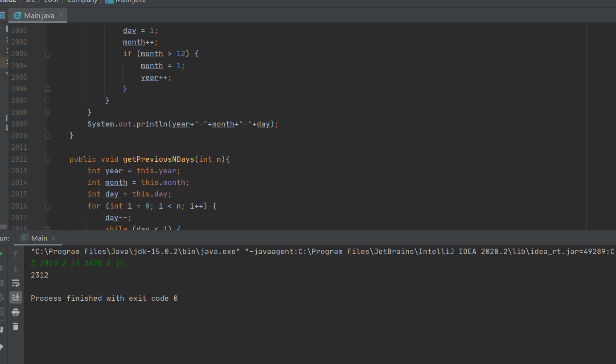Close the Main.java editor tab
This screenshot has height=364, width=616.
61,15
